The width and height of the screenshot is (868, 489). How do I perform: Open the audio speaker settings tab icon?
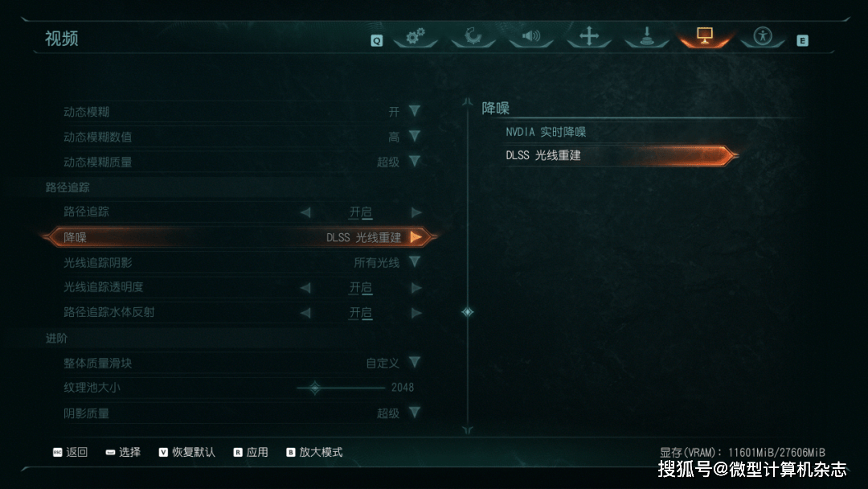[x=531, y=36]
